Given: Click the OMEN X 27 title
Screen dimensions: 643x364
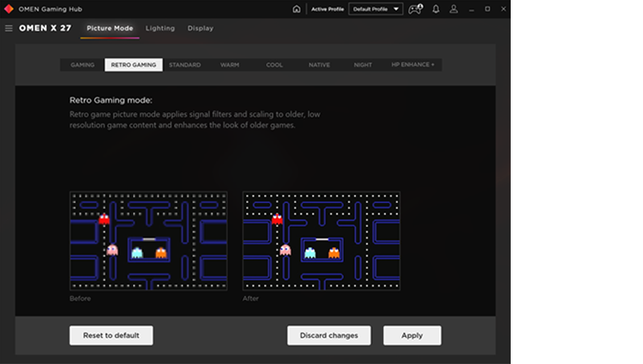Looking at the screenshot, I should click(45, 28).
